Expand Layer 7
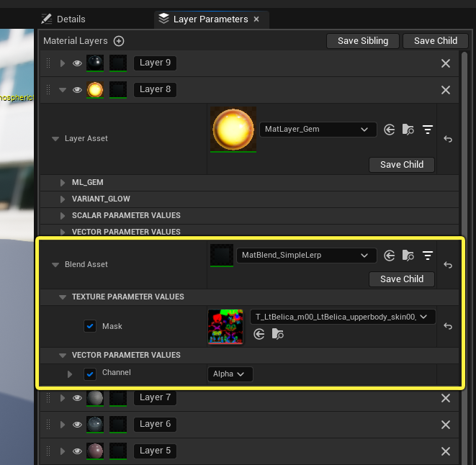 (x=63, y=398)
